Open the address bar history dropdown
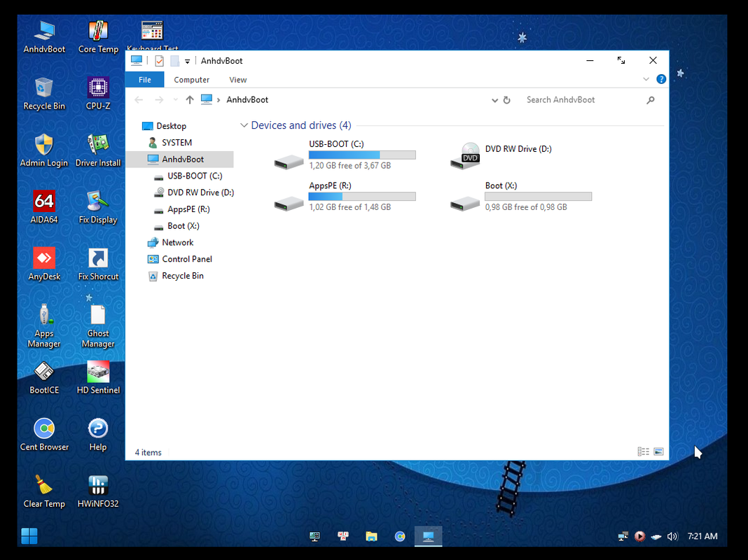The height and width of the screenshot is (560, 748). point(494,100)
